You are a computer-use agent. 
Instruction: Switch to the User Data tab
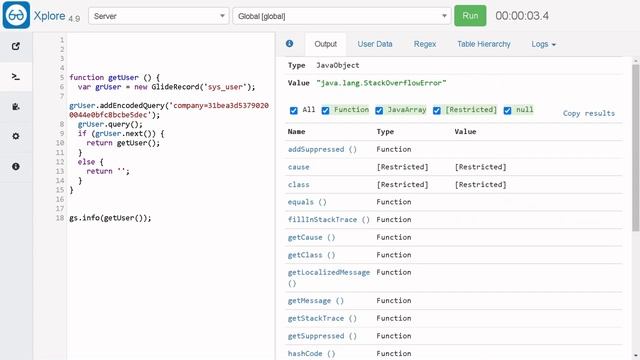pos(375,44)
